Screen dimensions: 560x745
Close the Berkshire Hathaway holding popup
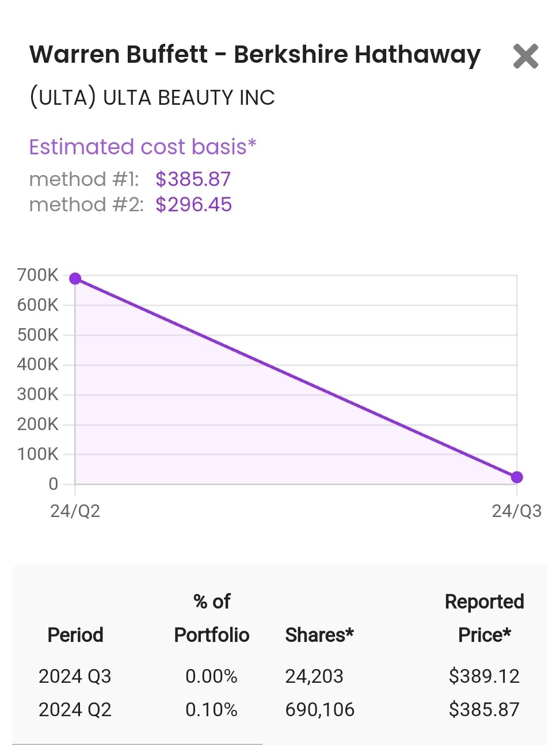(x=525, y=56)
